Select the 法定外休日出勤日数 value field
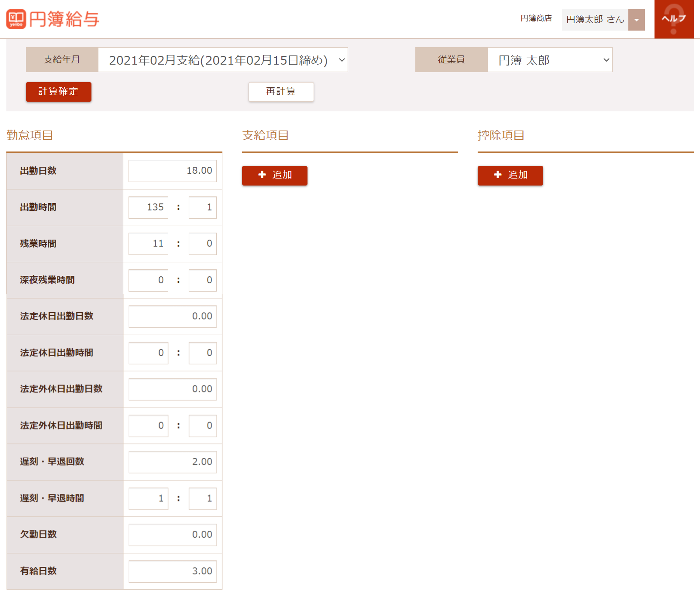This screenshot has height=594, width=700. [x=173, y=389]
